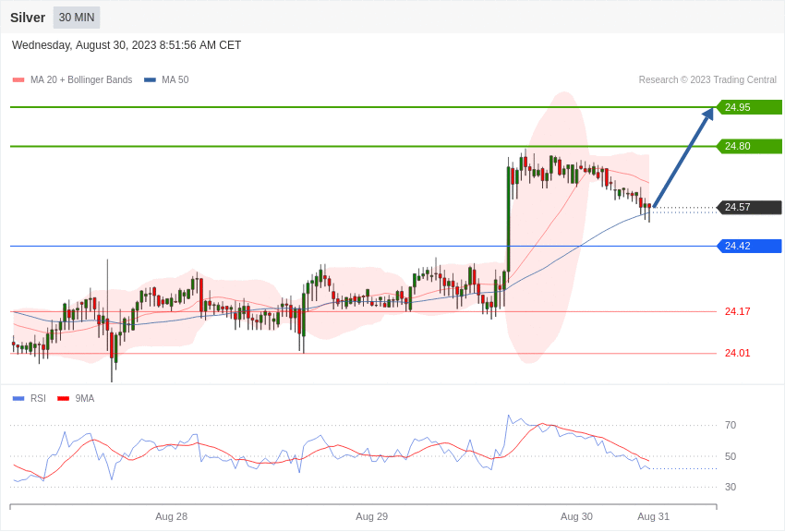Click the RSI 70 level label

coord(731,425)
